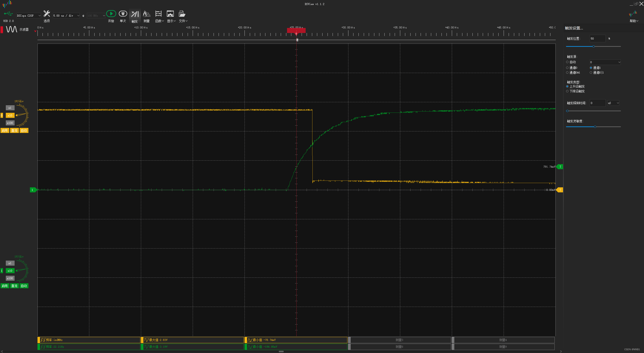Click the Start (开始) run icon
The height and width of the screenshot is (353, 644).
[x=111, y=14]
